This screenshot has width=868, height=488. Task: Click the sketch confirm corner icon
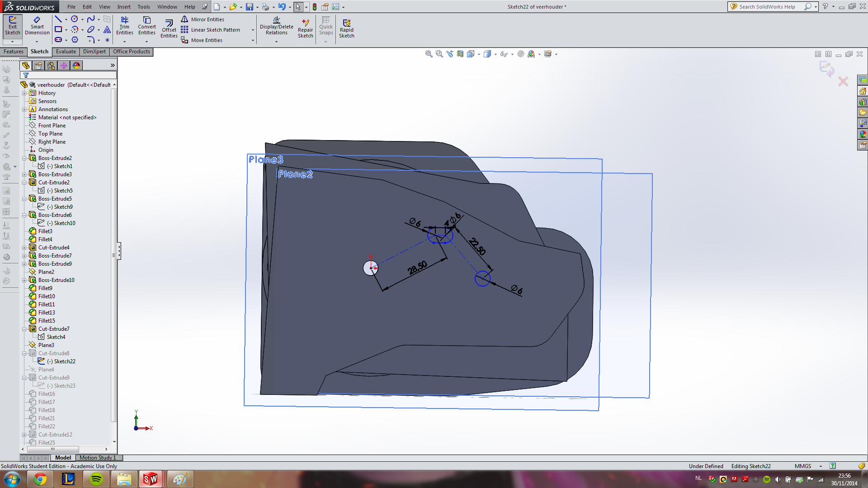(827, 69)
